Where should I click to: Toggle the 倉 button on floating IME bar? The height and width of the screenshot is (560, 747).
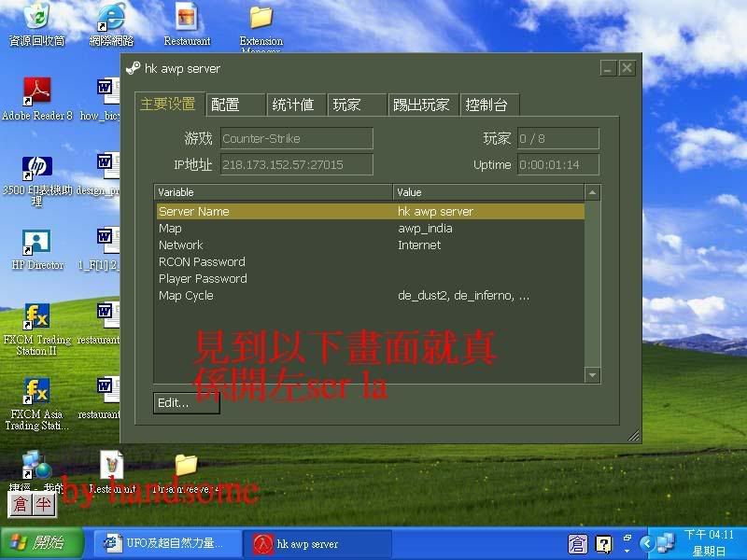click(21, 504)
